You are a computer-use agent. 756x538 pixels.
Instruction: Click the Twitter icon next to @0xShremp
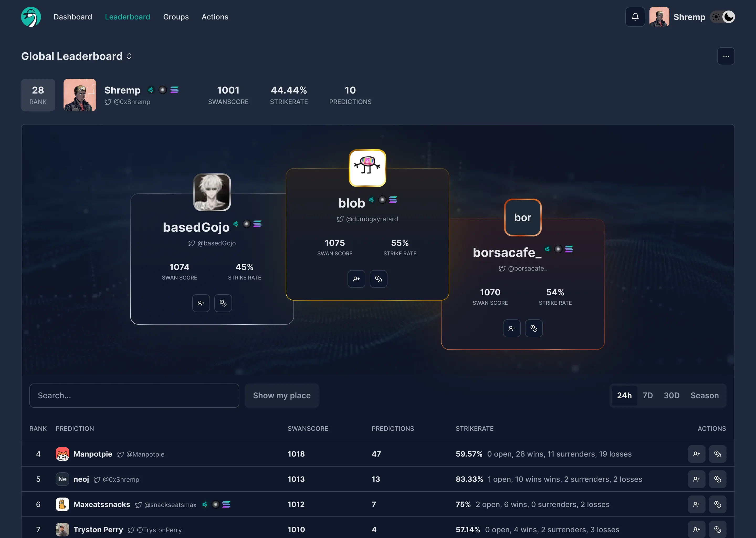click(108, 102)
